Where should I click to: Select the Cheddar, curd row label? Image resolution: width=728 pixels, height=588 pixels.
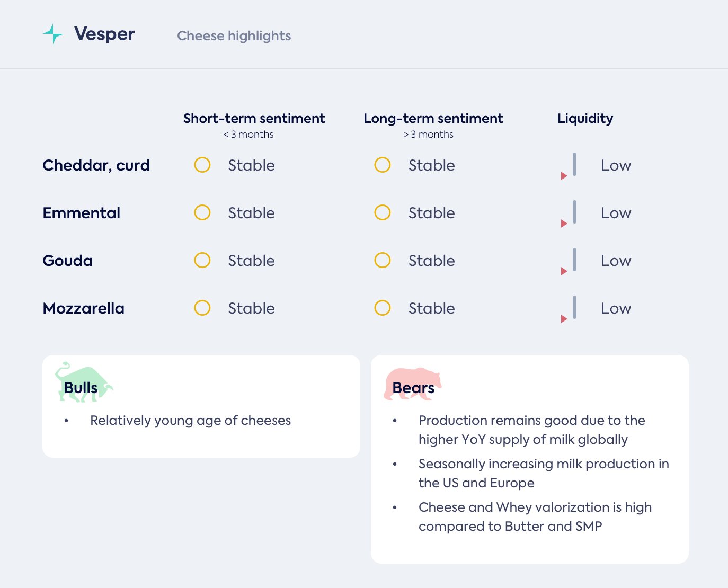(96, 165)
